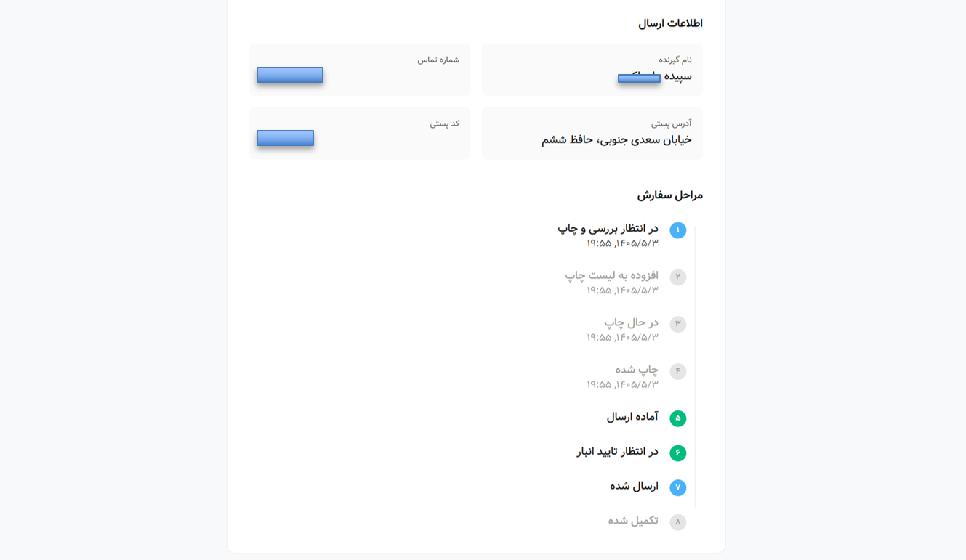Click the green step 6 circle
This screenshot has height=560, width=966.
click(677, 453)
